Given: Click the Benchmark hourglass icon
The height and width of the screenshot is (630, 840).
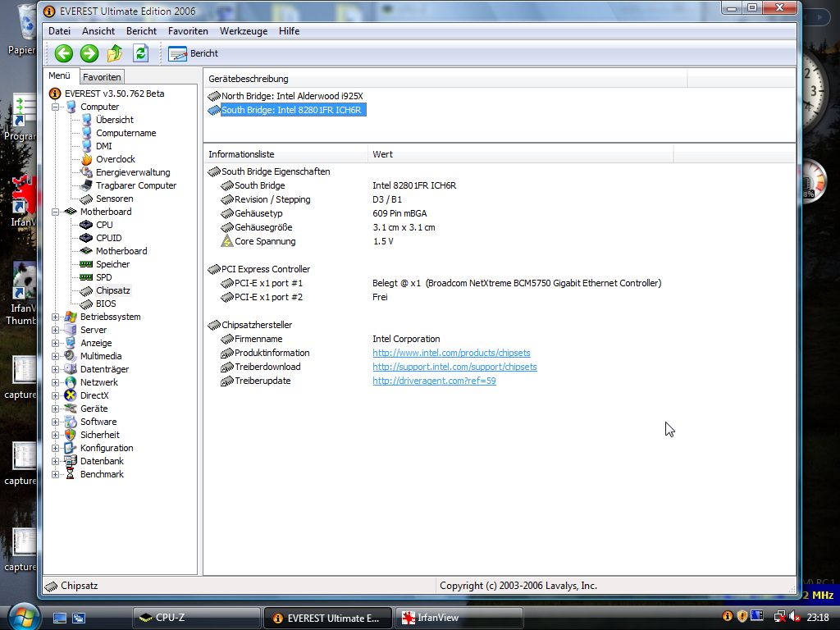Looking at the screenshot, I should 71,474.
